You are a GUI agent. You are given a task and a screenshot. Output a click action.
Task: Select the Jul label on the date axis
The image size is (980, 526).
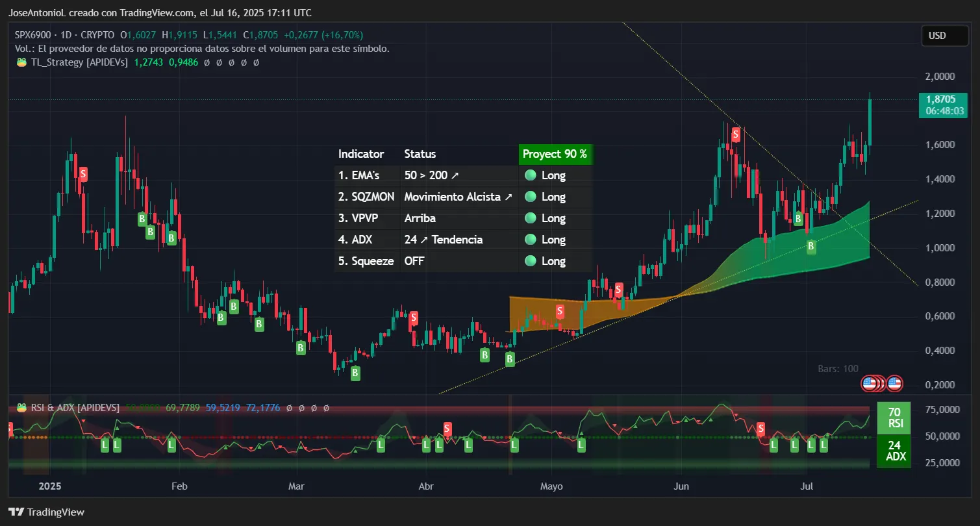pyautogui.click(x=806, y=486)
